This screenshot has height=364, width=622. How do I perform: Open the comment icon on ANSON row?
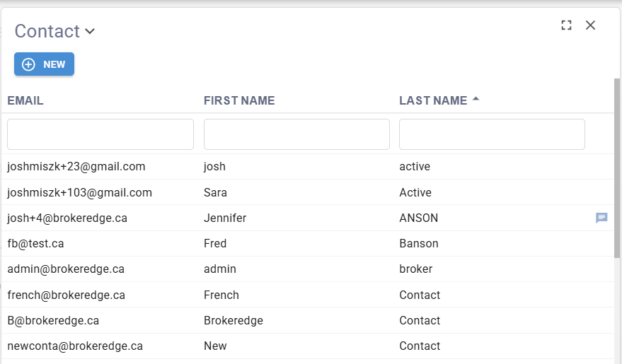601,218
